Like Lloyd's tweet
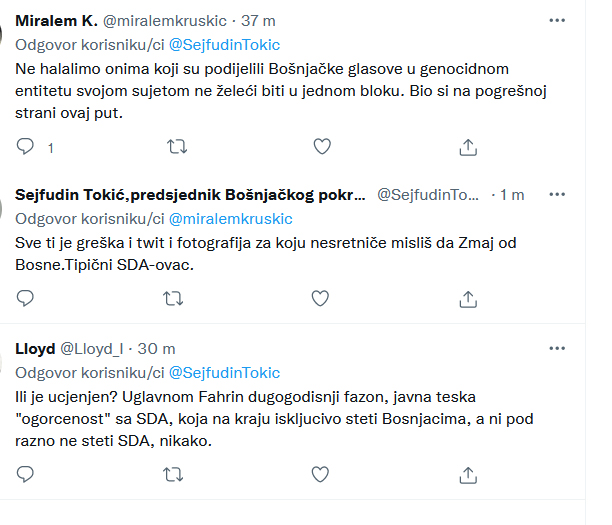Image resolution: width=612 pixels, height=525 pixels. [322, 474]
